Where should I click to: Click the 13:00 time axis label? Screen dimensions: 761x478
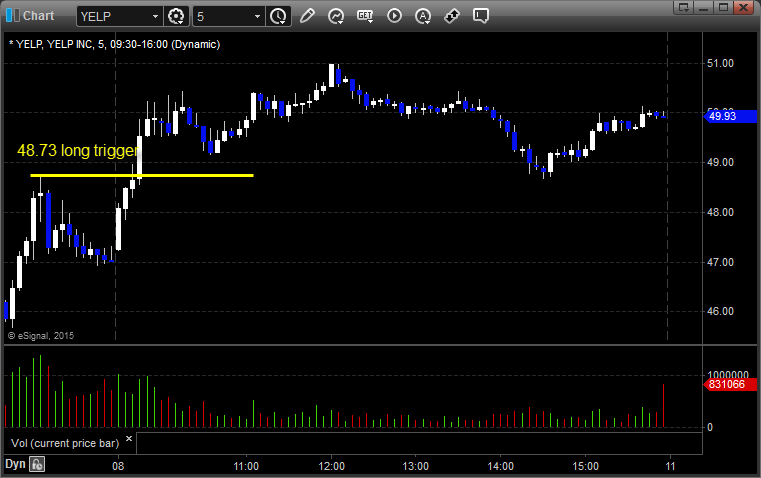(x=415, y=466)
